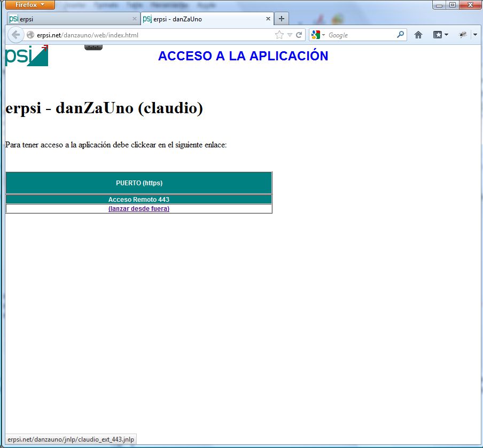Click the search magnifier icon
Screen dimensions: 483x448
[400, 35]
